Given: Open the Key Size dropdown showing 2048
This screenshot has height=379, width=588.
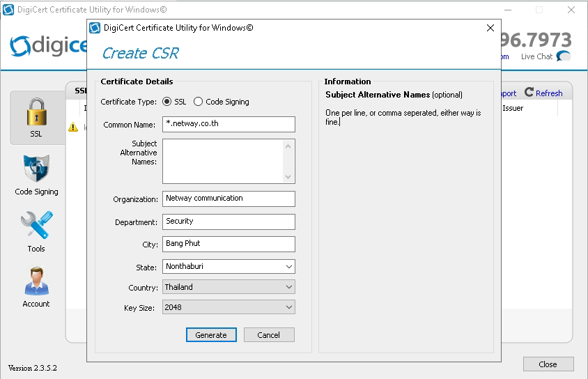Looking at the screenshot, I should pyautogui.click(x=289, y=307).
